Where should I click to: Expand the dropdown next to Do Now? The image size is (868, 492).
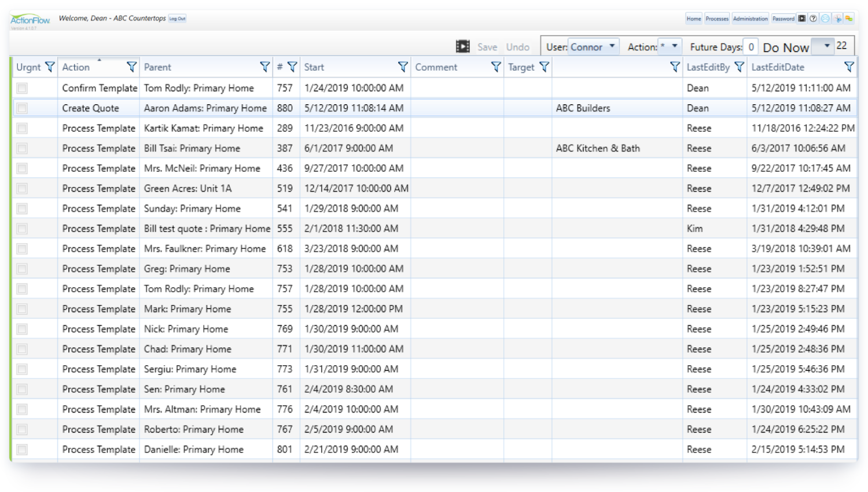827,46
